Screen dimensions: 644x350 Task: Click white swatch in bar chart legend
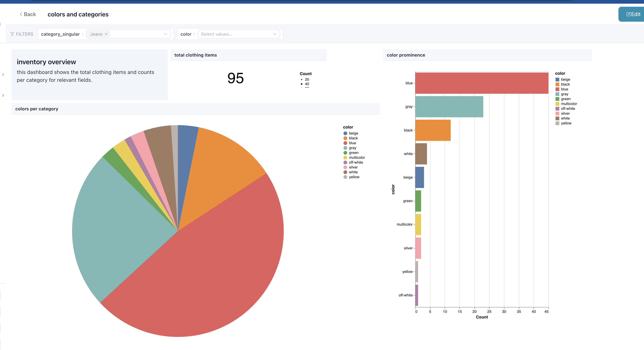coord(557,118)
